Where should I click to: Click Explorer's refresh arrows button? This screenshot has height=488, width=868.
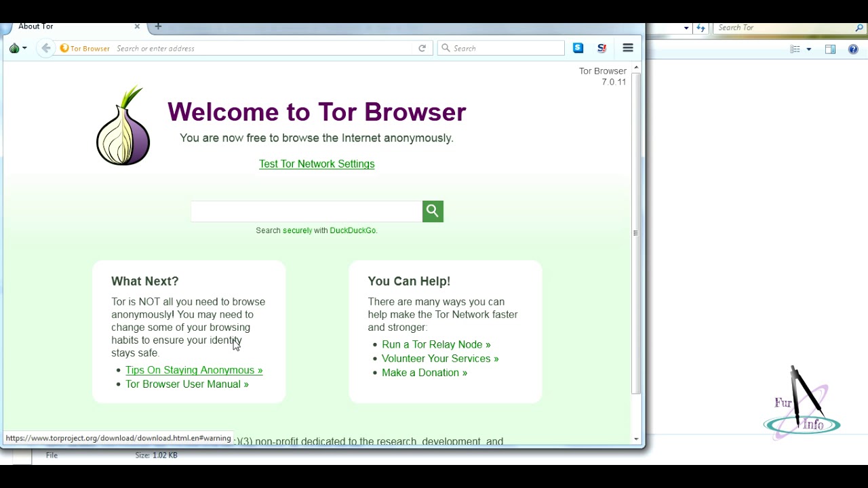pos(701,28)
